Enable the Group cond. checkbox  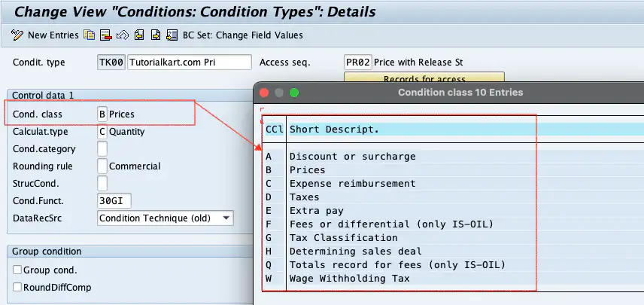[x=17, y=270]
